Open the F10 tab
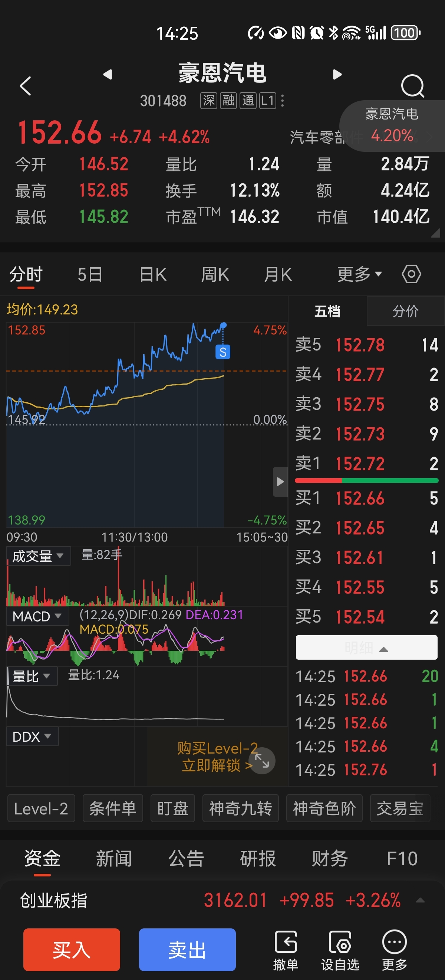Image resolution: width=445 pixels, height=980 pixels. 402,859
